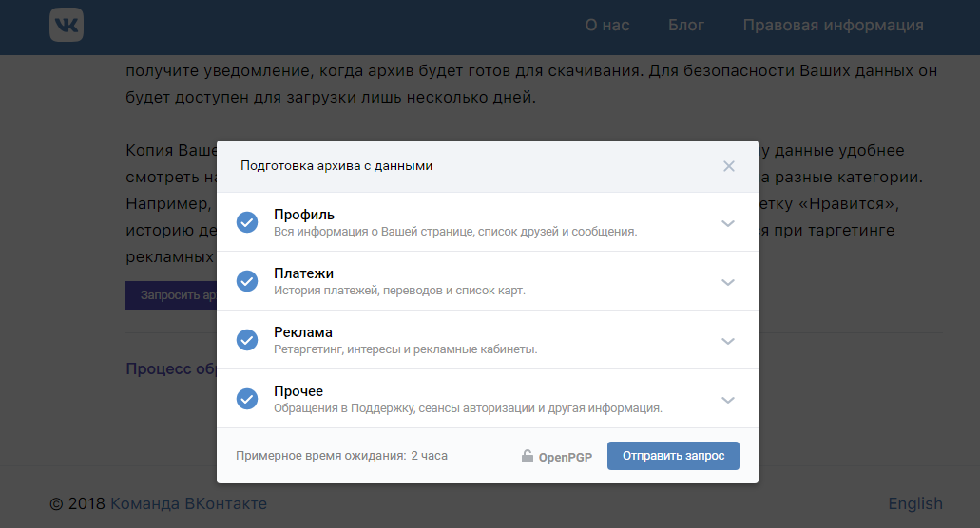Click description Ретаргетинг, интересы и рекламные кабинеты

406,349
